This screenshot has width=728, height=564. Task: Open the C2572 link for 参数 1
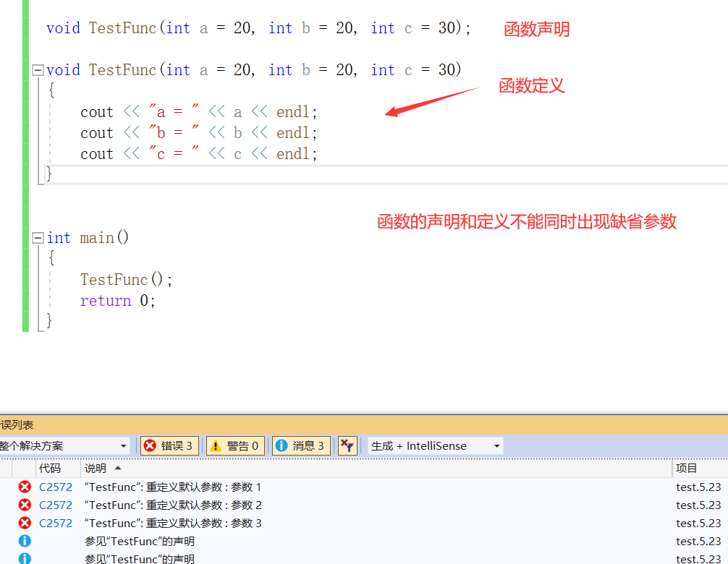click(56, 487)
